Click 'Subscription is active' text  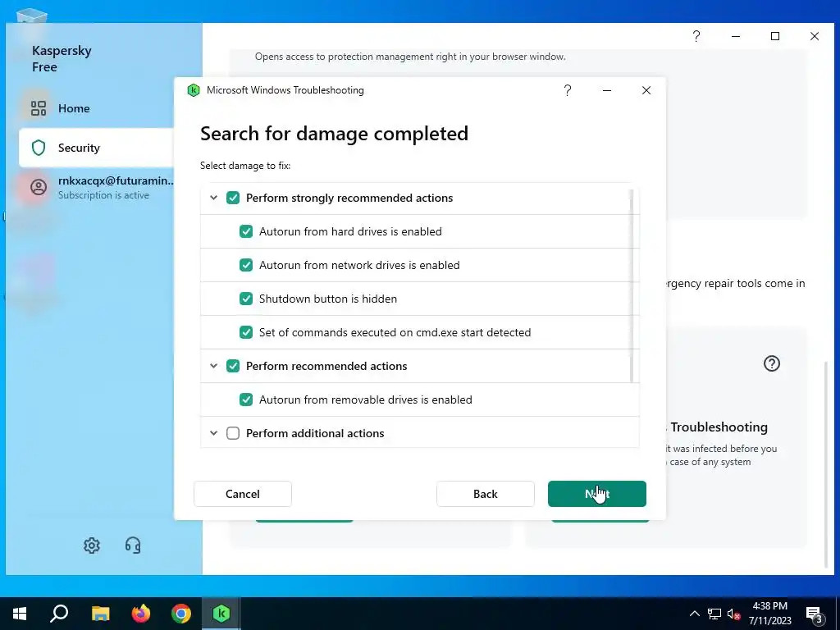coord(103,195)
